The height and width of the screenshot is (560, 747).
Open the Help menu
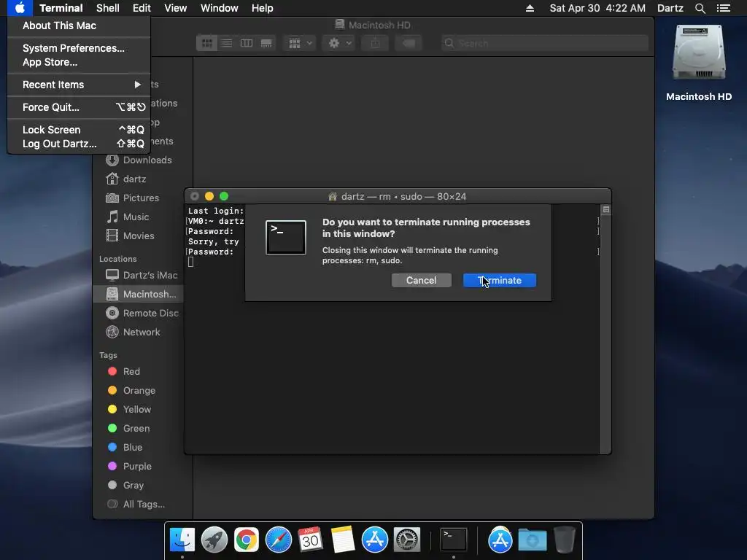(262, 8)
